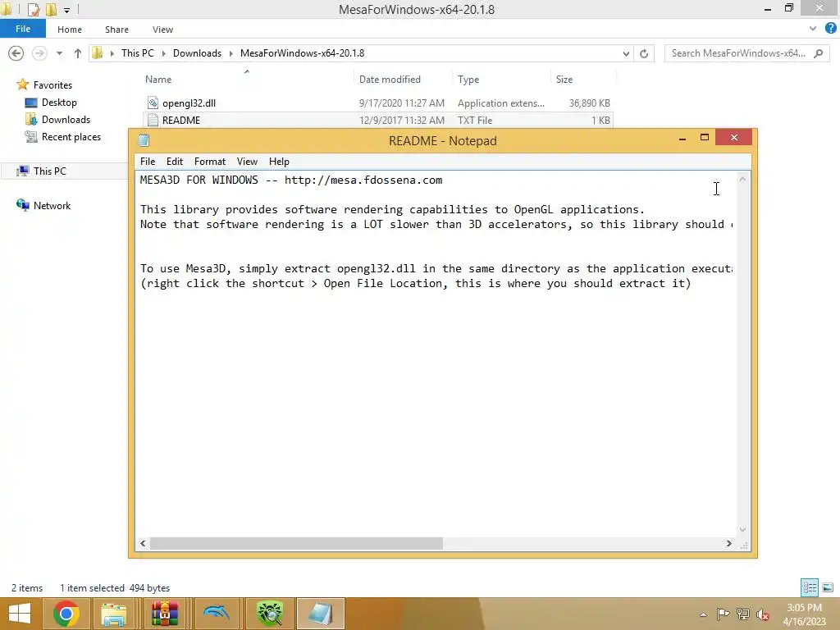Click the Notepad title bar icon
The width and height of the screenshot is (840, 630).
(143, 140)
